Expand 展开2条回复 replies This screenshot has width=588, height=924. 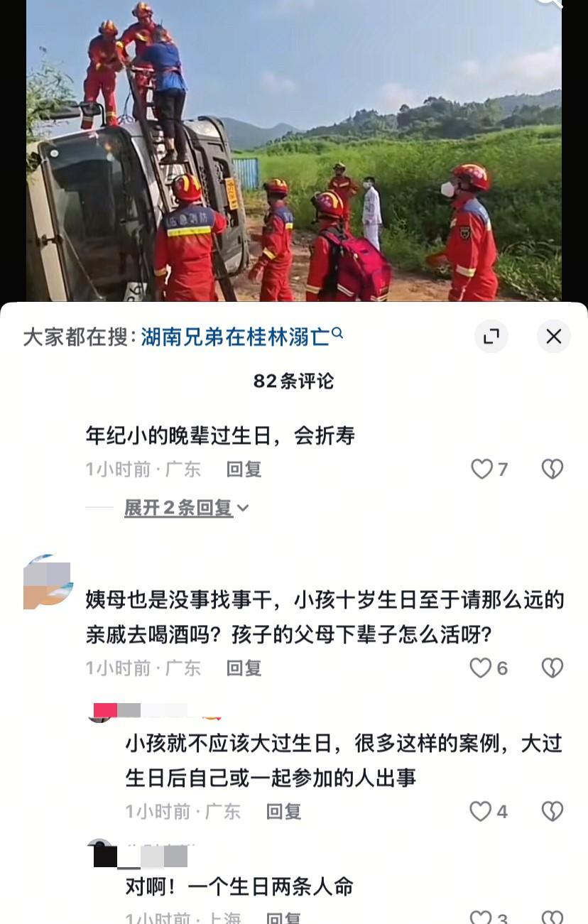point(178,508)
